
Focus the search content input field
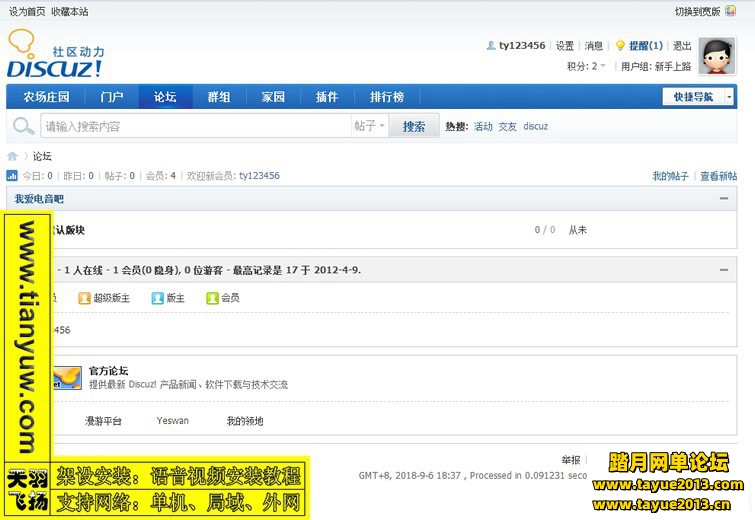coord(196,126)
